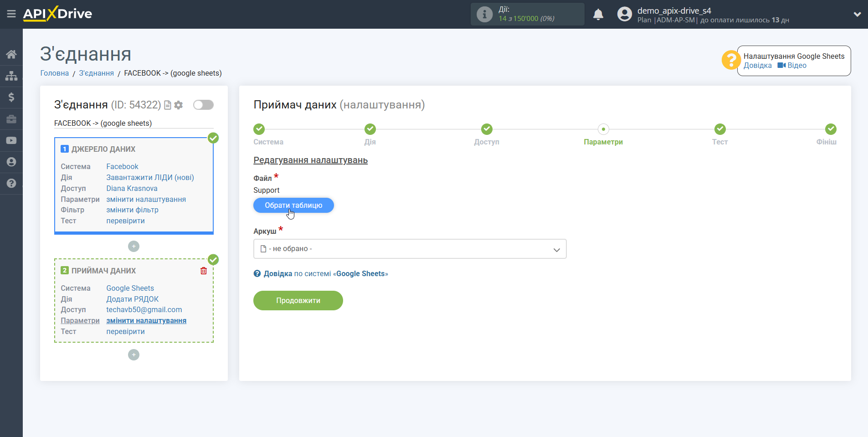Screen dimensions: 868x437
Task: Click the source block green checkmark
Action: pos(213,138)
